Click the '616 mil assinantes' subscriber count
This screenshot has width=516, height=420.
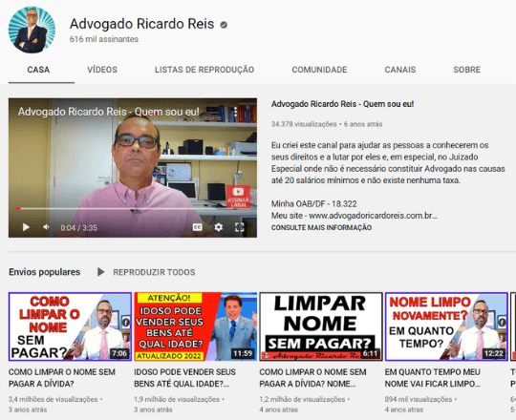[103, 39]
